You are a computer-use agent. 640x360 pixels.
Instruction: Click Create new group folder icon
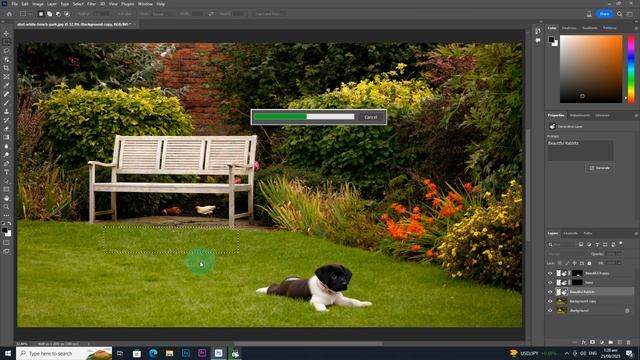pos(611,342)
